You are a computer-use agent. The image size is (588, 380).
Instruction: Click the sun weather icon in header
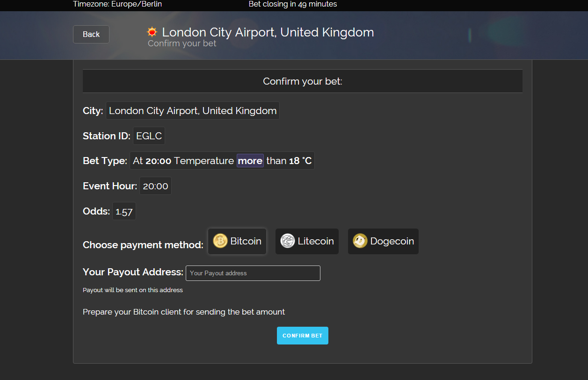click(152, 32)
